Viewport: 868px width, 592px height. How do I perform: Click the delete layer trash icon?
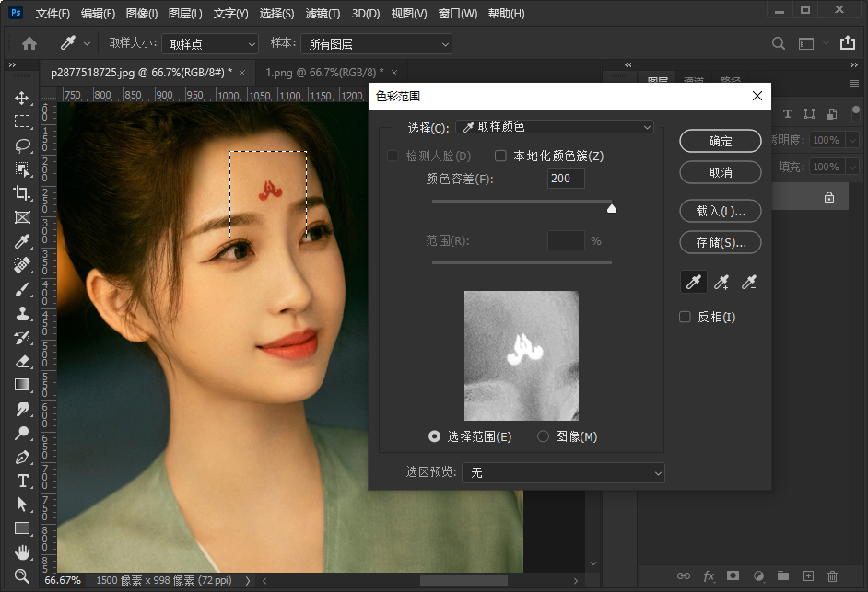(x=832, y=576)
